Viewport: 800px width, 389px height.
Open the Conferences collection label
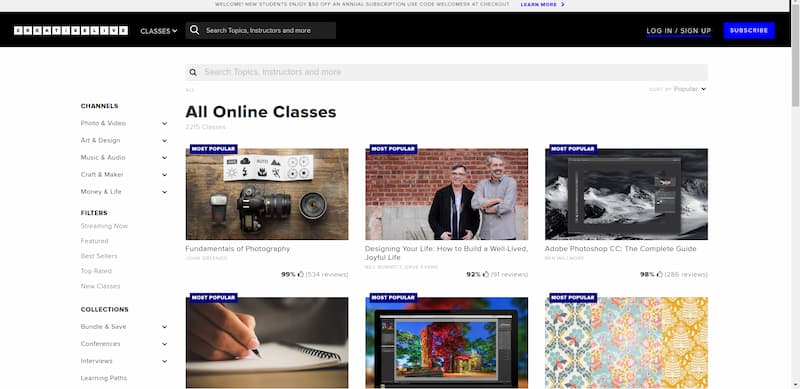(x=101, y=344)
